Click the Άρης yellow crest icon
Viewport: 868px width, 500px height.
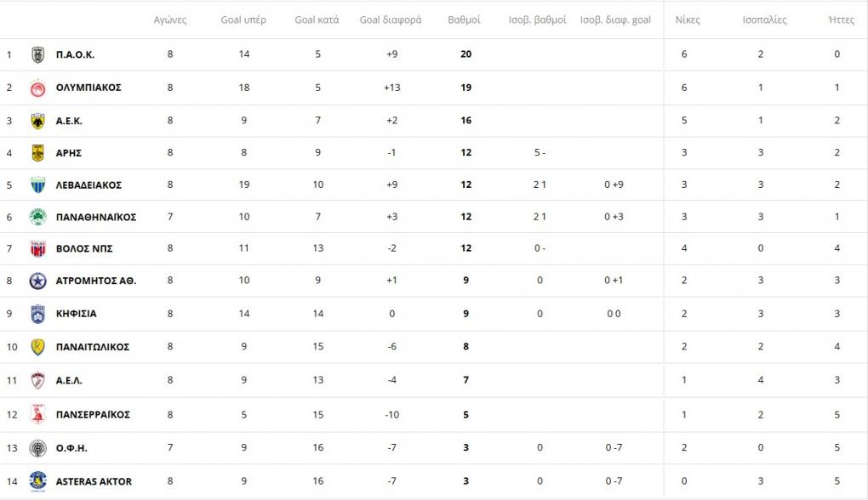(x=37, y=153)
